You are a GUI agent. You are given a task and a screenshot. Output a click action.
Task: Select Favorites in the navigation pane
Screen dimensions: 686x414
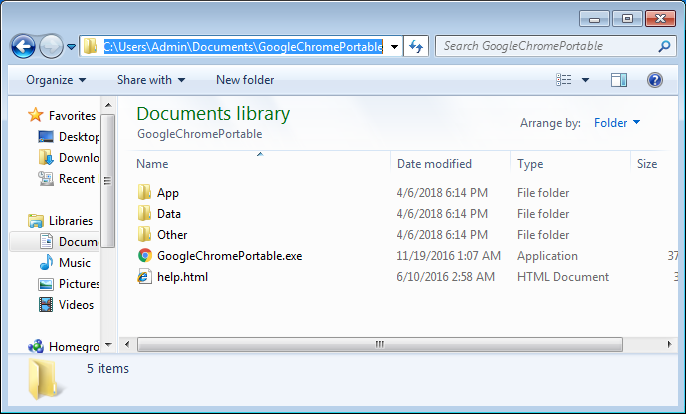pyautogui.click(x=71, y=115)
